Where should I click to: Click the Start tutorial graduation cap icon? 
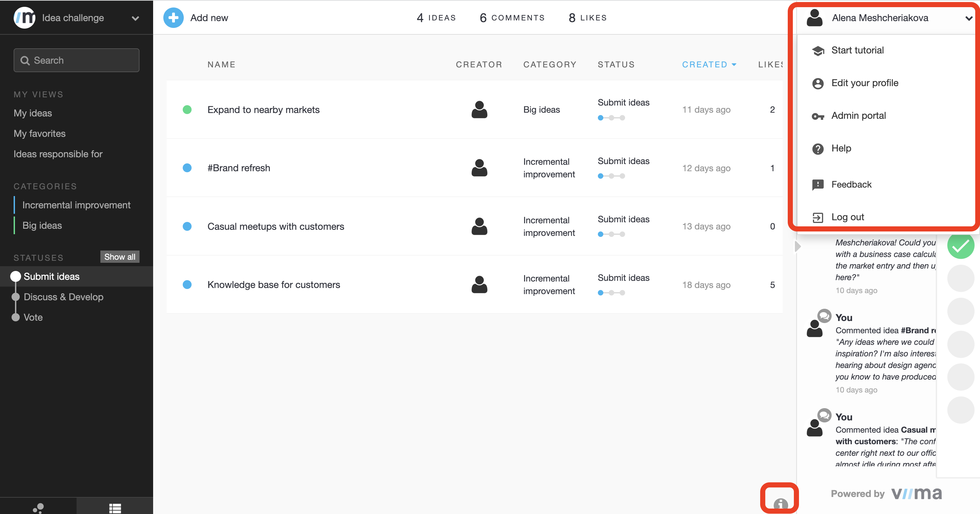(x=818, y=51)
